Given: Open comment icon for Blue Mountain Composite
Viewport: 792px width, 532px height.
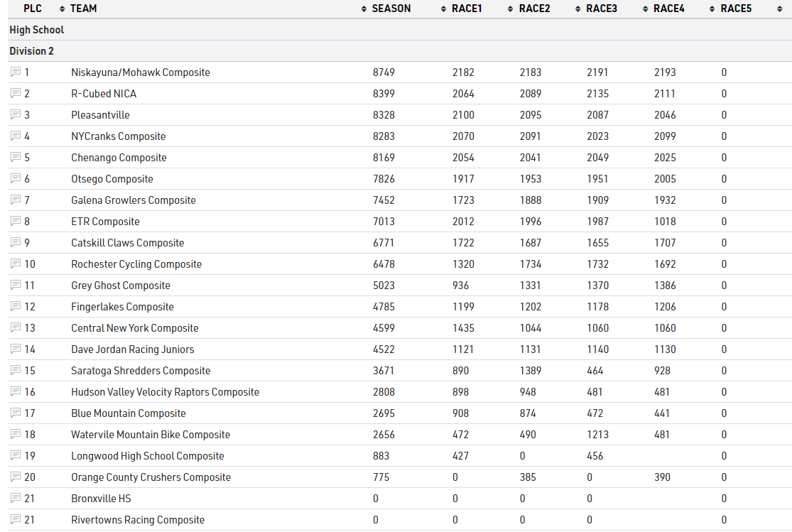Looking at the screenshot, I should click(x=16, y=413).
